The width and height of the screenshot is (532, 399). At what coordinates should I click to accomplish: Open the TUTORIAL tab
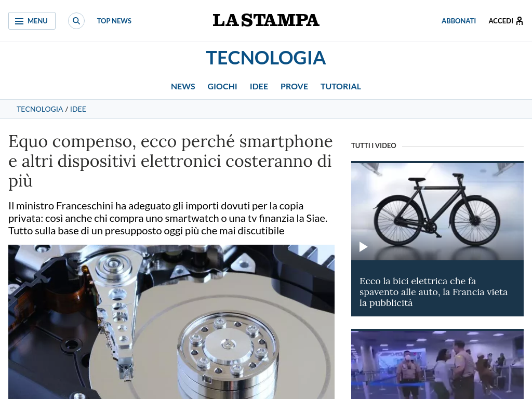coord(341,87)
